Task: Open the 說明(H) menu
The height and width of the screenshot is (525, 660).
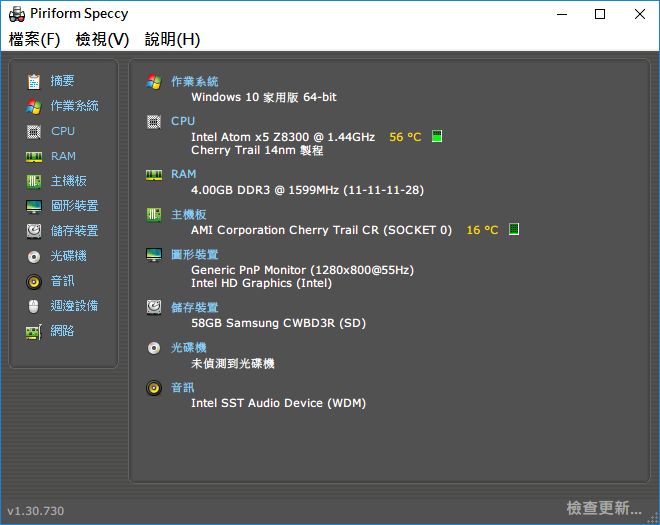Action: point(172,40)
